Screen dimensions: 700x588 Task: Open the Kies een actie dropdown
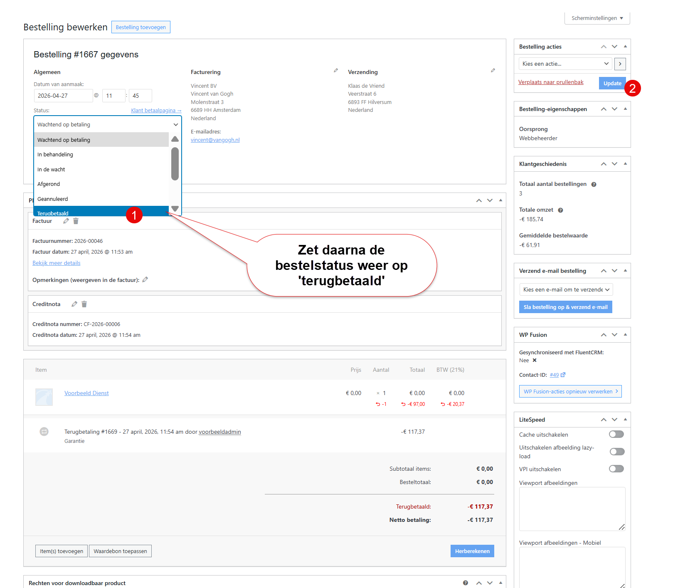tap(565, 64)
